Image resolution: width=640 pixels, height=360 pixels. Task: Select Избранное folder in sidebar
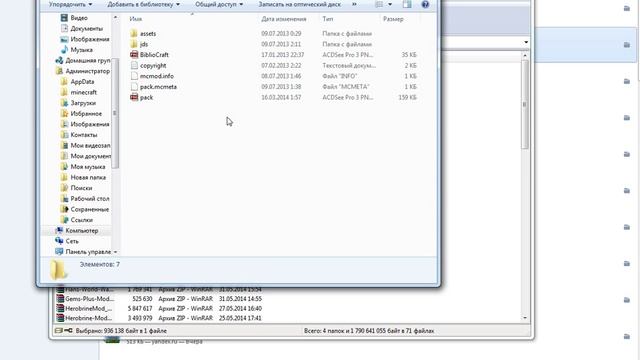pos(86,113)
